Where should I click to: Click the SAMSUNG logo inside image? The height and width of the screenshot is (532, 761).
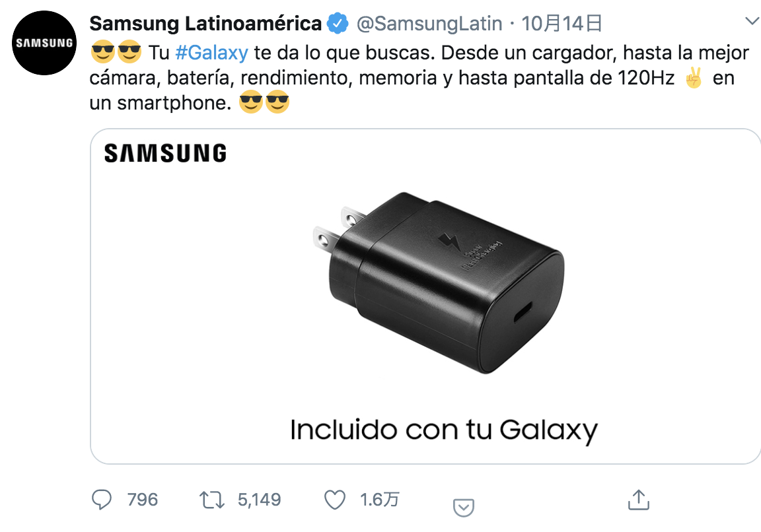tap(166, 153)
